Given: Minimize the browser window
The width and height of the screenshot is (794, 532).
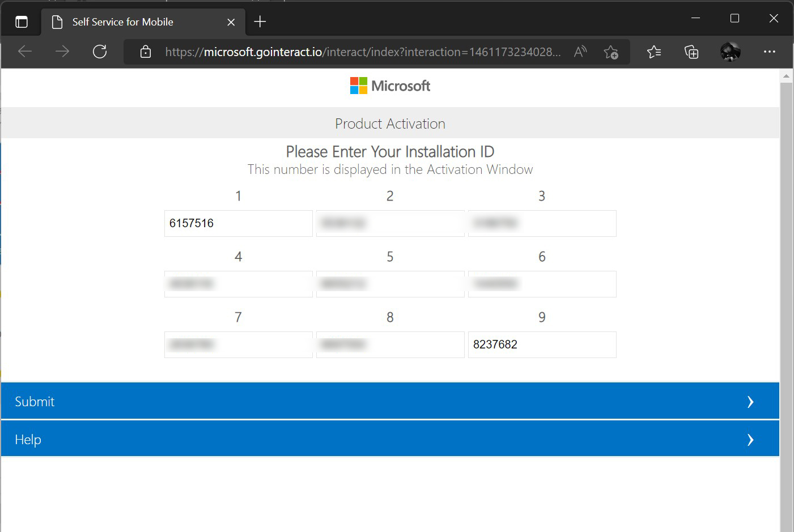Looking at the screenshot, I should (696, 18).
